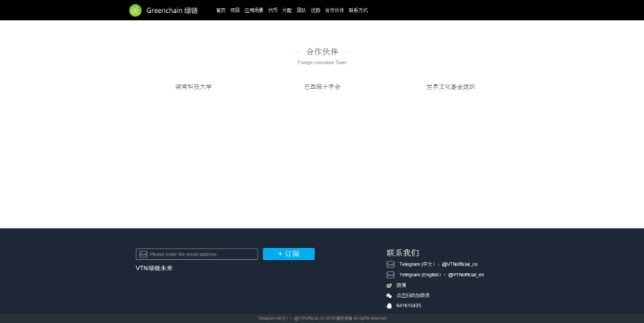Select the 优势 nav item
Image resolution: width=644 pixels, height=323 pixels.
tap(316, 10)
